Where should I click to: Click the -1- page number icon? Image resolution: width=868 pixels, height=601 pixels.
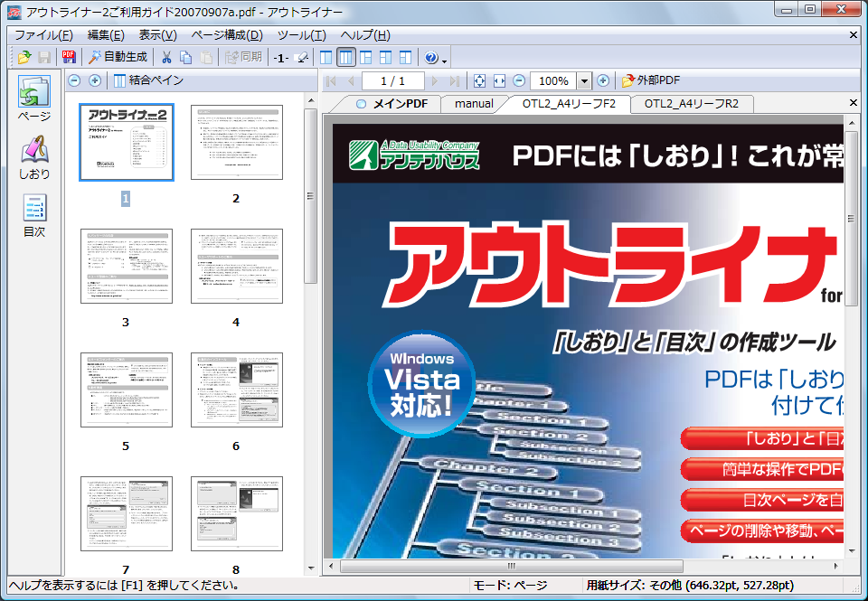tap(280, 58)
